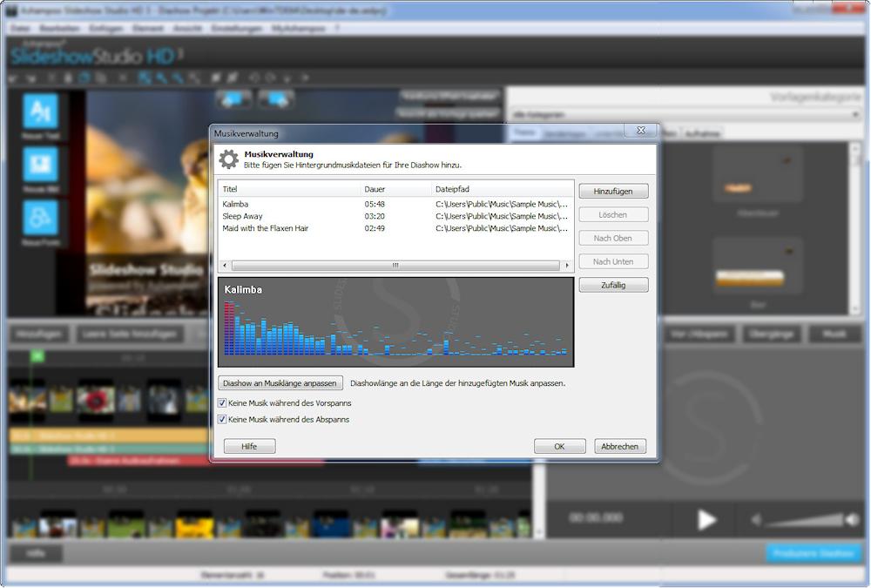Click the speaker volume icon
871x588 pixels.
[756, 520]
